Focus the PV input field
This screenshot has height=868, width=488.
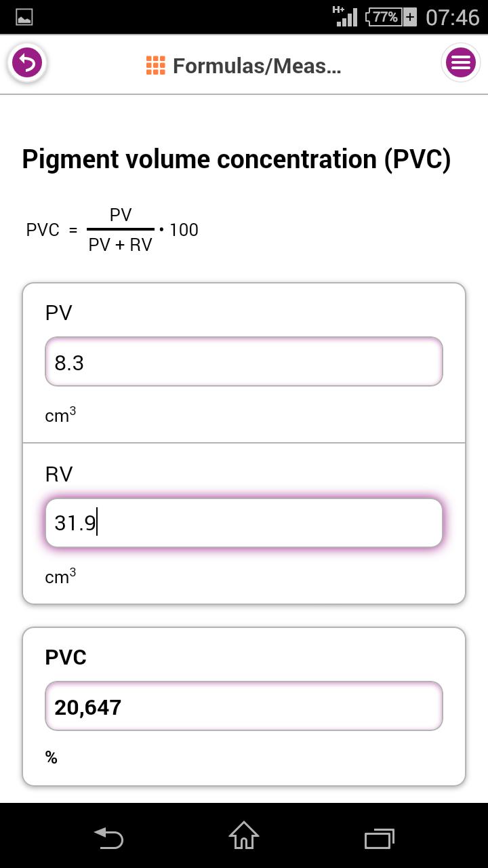[244, 362]
